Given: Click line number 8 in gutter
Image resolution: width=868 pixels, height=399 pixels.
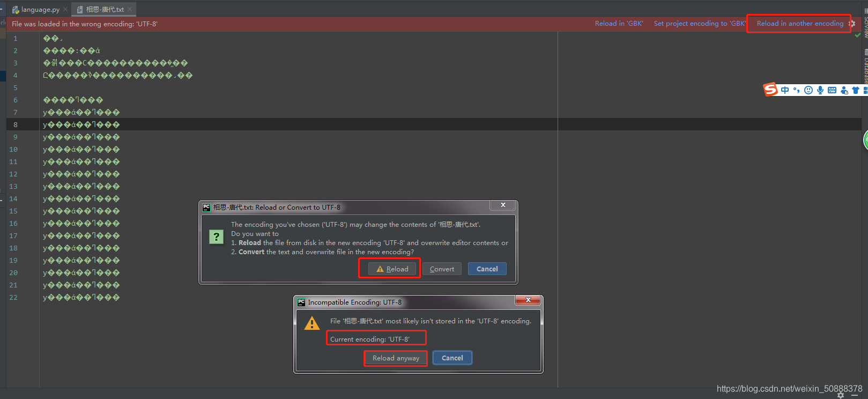Looking at the screenshot, I should tap(16, 125).
